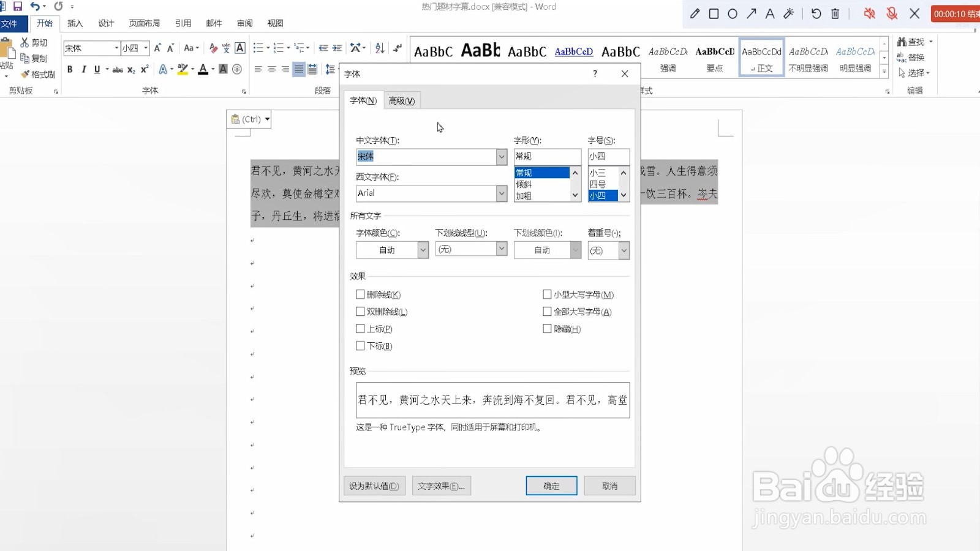
Task: Click the Superscript x² icon
Action: [145, 69]
